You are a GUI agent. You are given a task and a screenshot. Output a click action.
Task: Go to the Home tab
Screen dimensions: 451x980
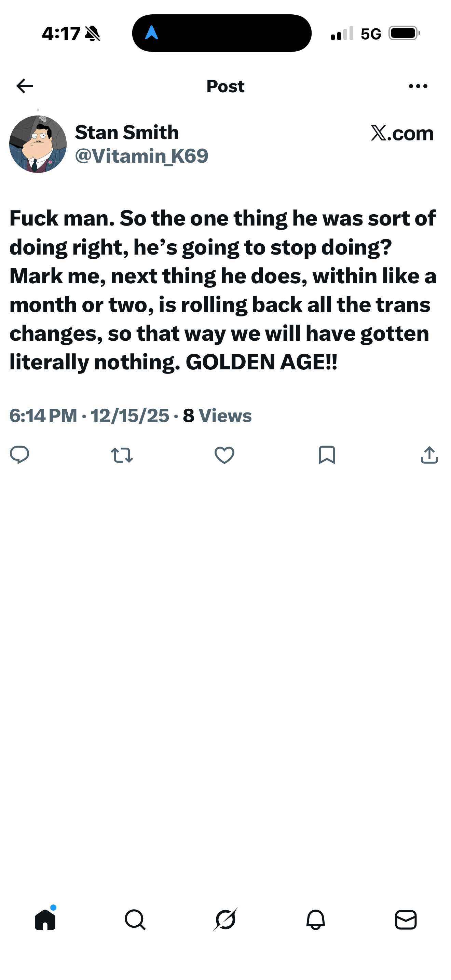[45, 920]
